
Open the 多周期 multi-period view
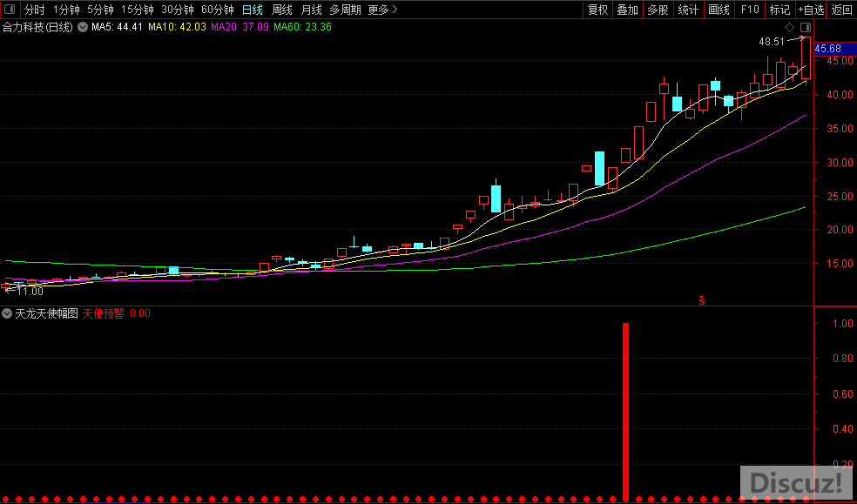click(x=345, y=10)
